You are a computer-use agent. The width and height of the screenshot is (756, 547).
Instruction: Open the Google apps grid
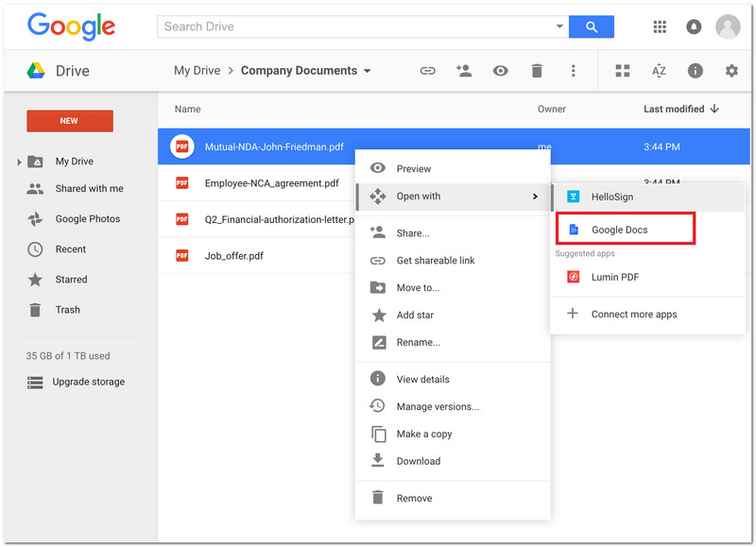coord(660,26)
